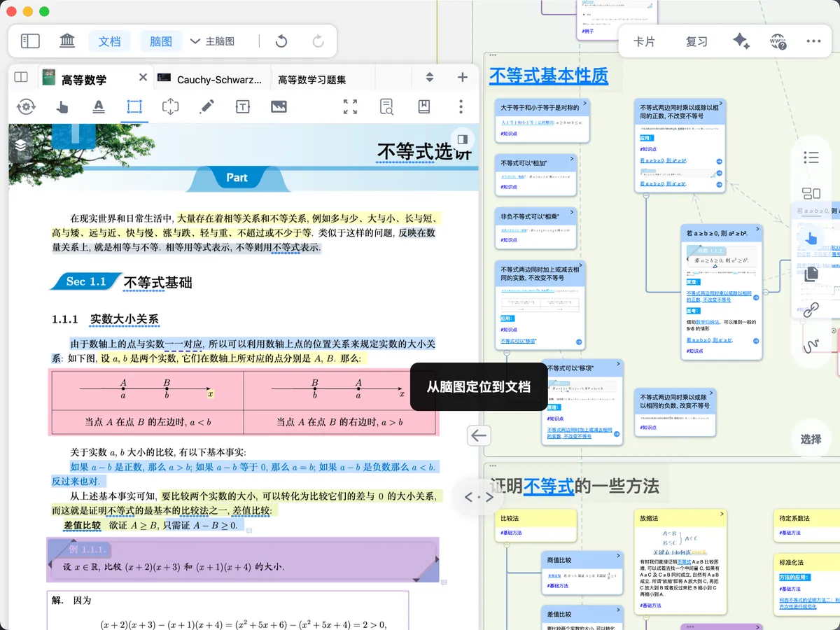Screen dimensions: 840x630
Task: Add a new document tab
Action: click(x=462, y=78)
